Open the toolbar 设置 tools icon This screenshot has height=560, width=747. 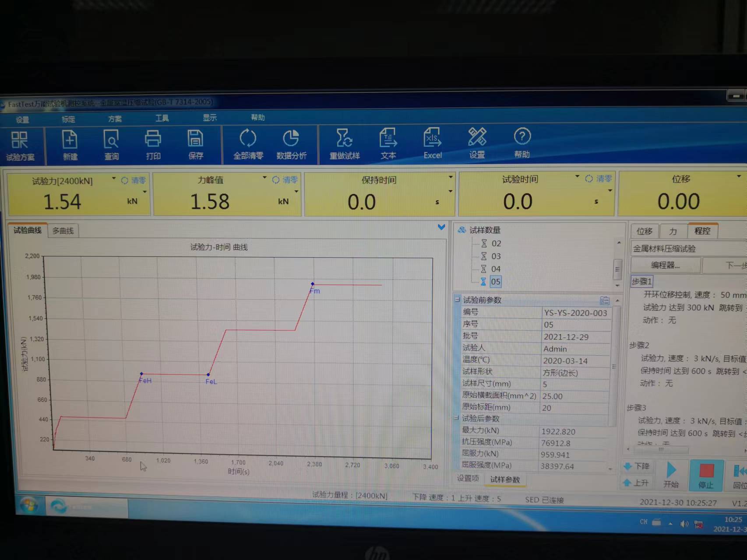(477, 143)
